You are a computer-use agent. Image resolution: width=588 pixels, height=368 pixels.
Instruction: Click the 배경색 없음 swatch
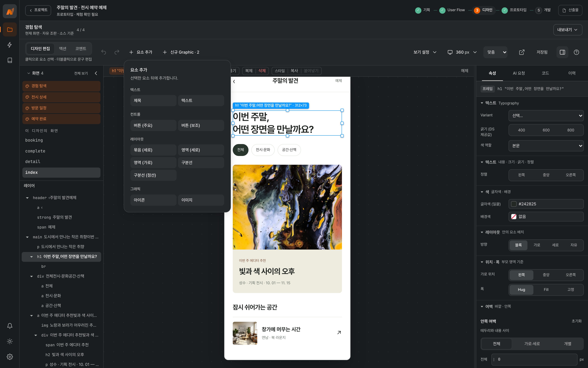[x=514, y=217]
